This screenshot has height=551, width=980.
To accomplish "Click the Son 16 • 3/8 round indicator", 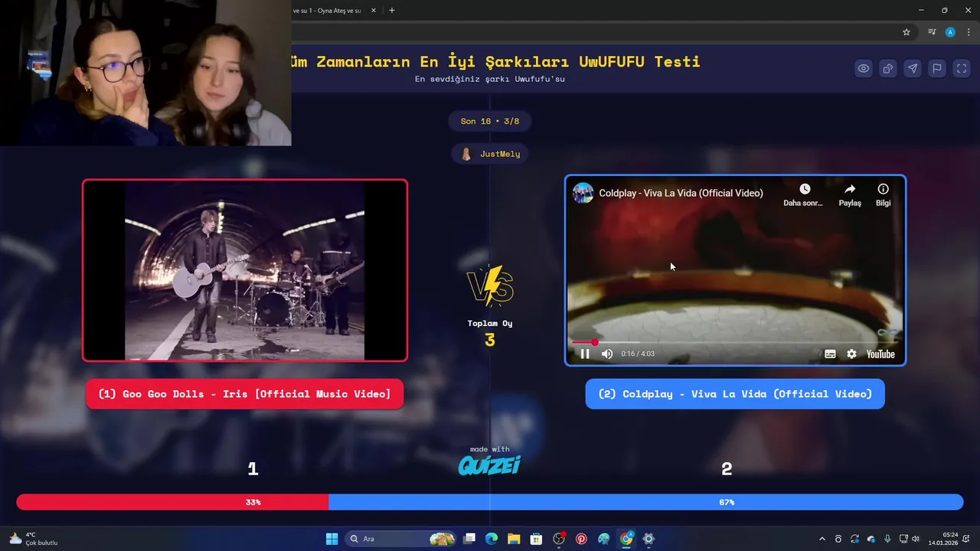I will (489, 121).
